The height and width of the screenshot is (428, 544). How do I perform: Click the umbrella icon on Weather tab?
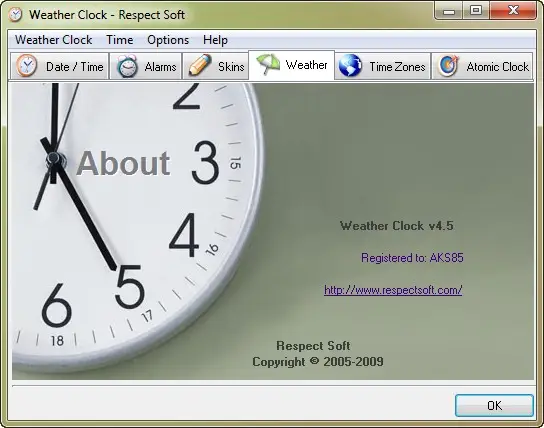(268, 64)
